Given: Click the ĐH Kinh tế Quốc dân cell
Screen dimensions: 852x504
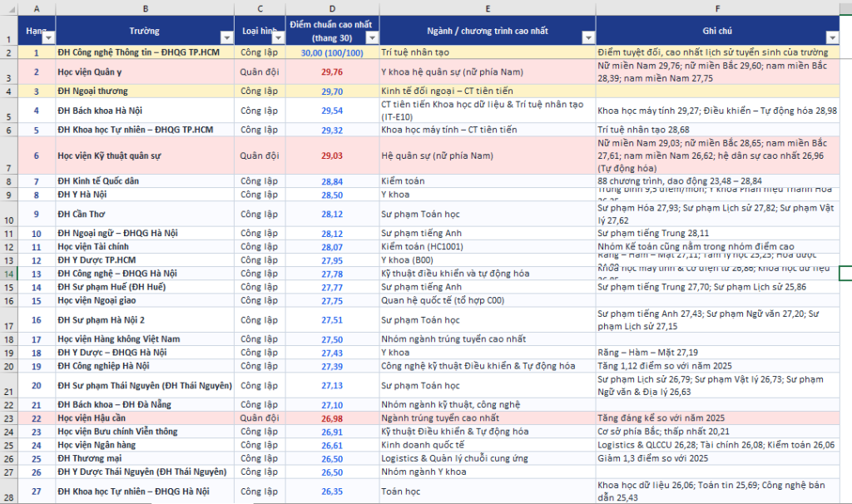Looking at the screenshot, I should [145, 180].
